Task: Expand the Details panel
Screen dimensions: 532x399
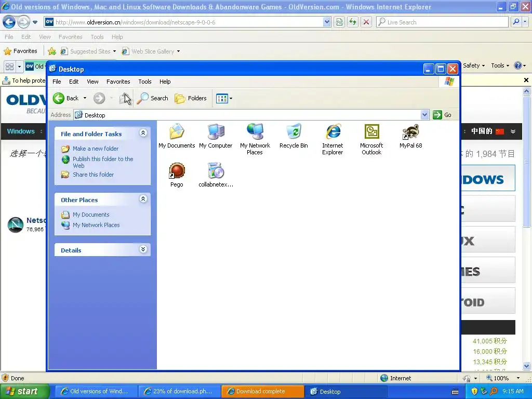Action: tap(143, 249)
